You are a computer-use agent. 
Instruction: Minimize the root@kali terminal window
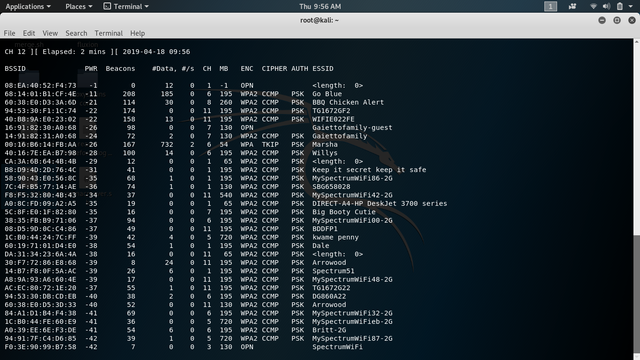(602, 20)
